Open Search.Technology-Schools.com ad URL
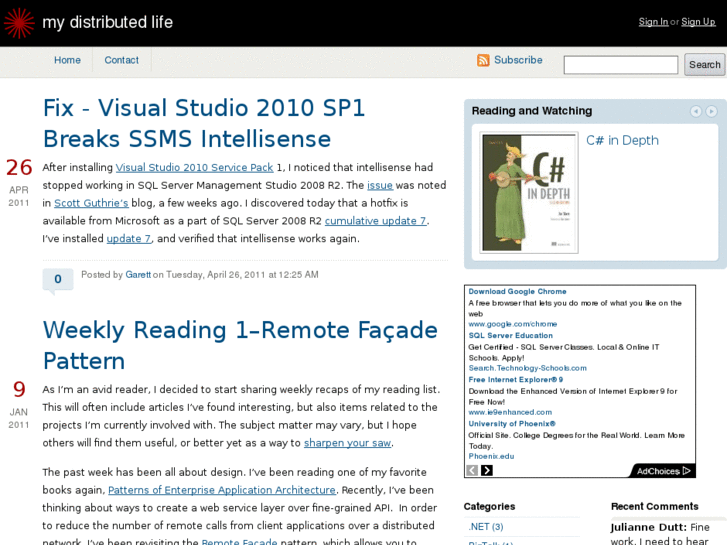This screenshot has width=727, height=545. [528, 368]
